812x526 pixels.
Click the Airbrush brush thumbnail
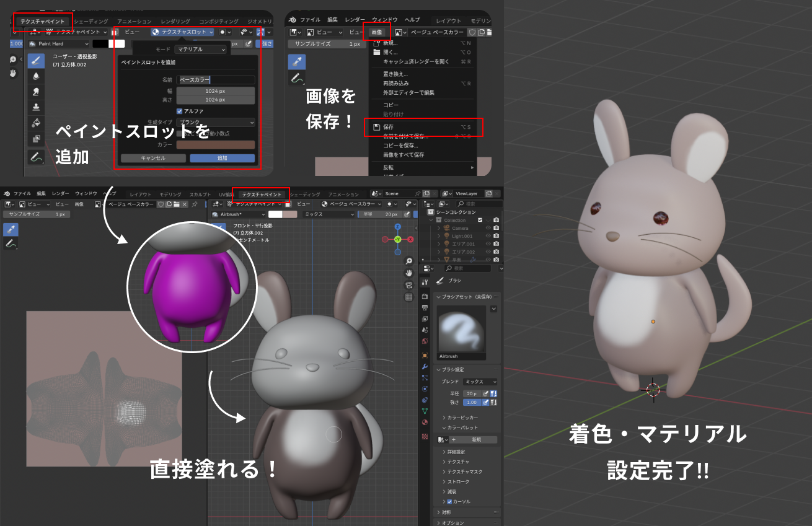[462, 333]
